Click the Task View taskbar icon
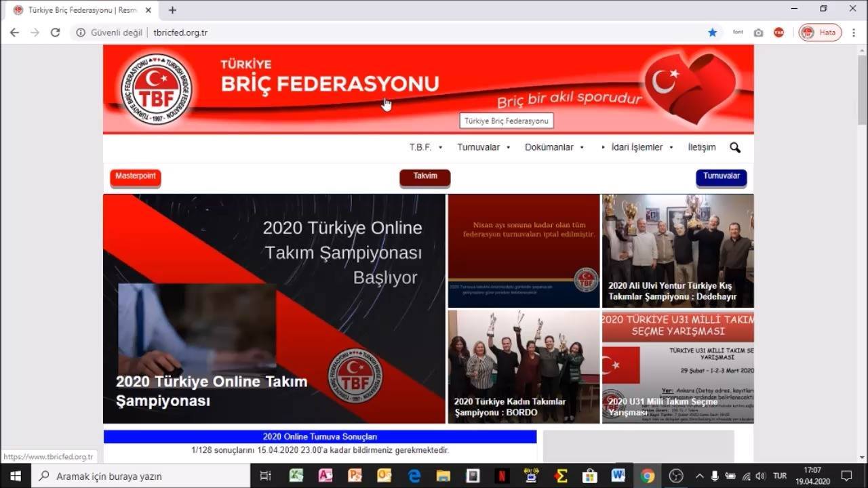This screenshot has height=488, width=868. tap(266, 476)
